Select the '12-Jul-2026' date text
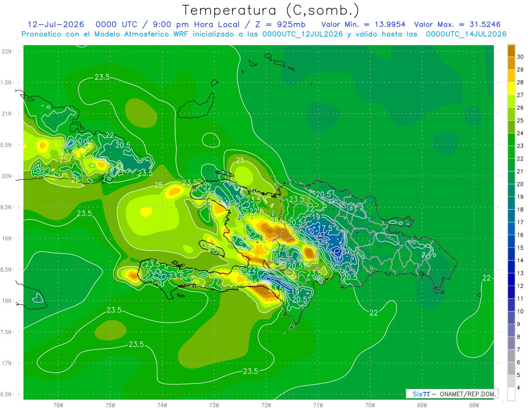The image size is (532, 411). click(x=55, y=24)
